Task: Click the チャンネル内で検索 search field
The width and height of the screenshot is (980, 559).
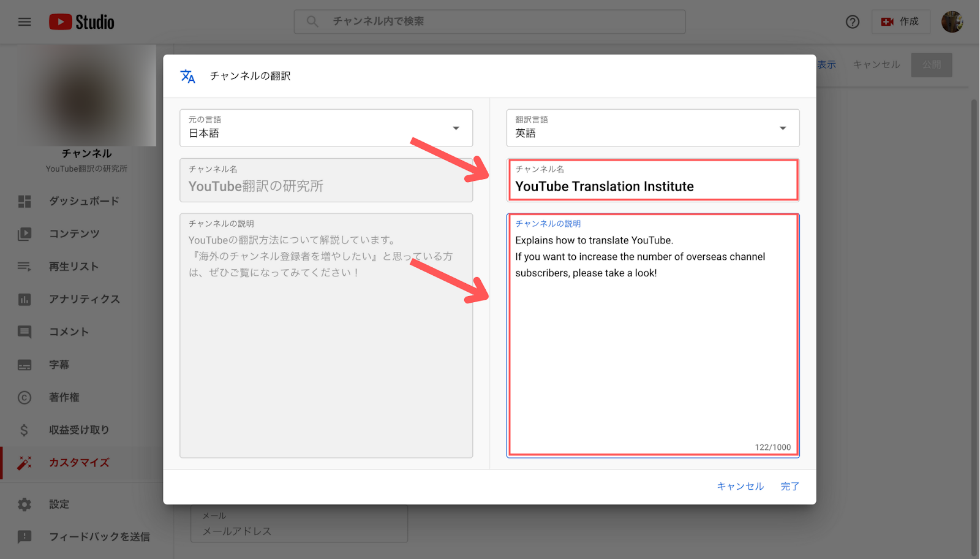Action: pyautogui.click(x=489, y=21)
